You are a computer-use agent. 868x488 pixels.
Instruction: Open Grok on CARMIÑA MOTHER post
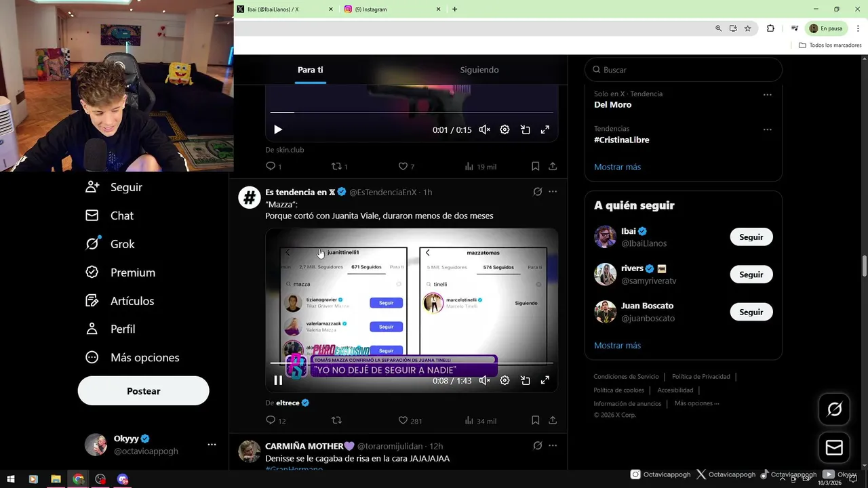pyautogui.click(x=538, y=445)
